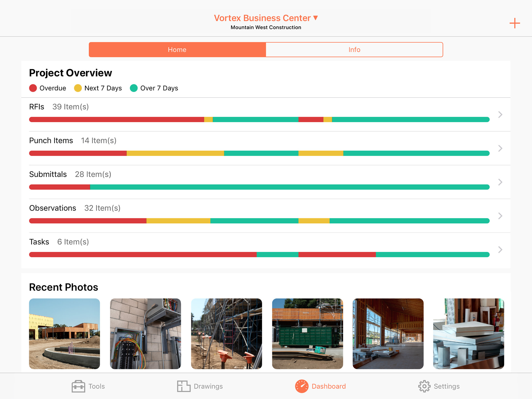
Task: Expand the Punch Items row chevron
Action: [x=500, y=148]
